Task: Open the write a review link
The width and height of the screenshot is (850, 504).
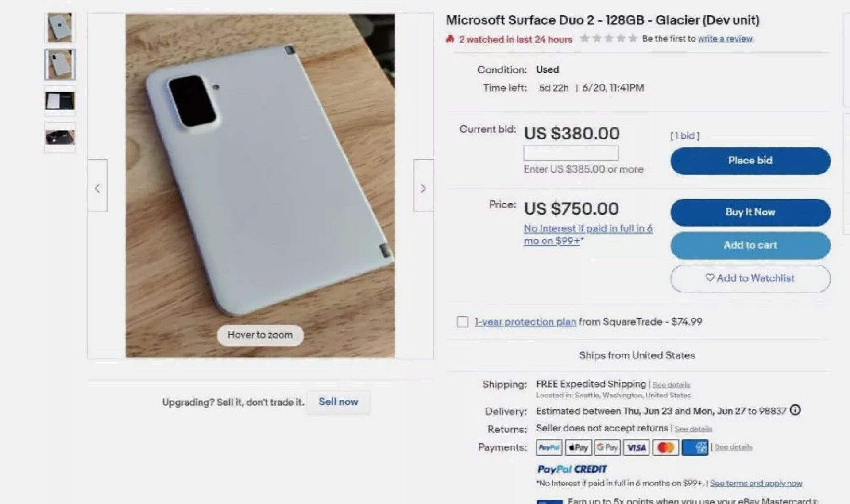Action: pos(725,39)
